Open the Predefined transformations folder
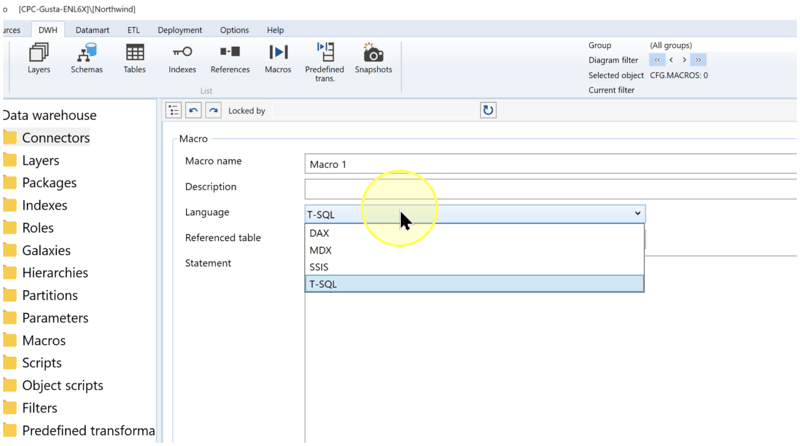The width and height of the screenshot is (800, 446). (79, 430)
